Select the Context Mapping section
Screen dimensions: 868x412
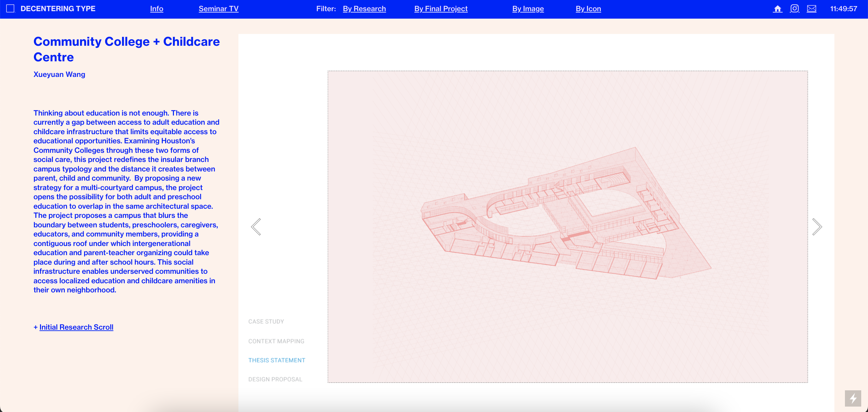click(x=276, y=341)
